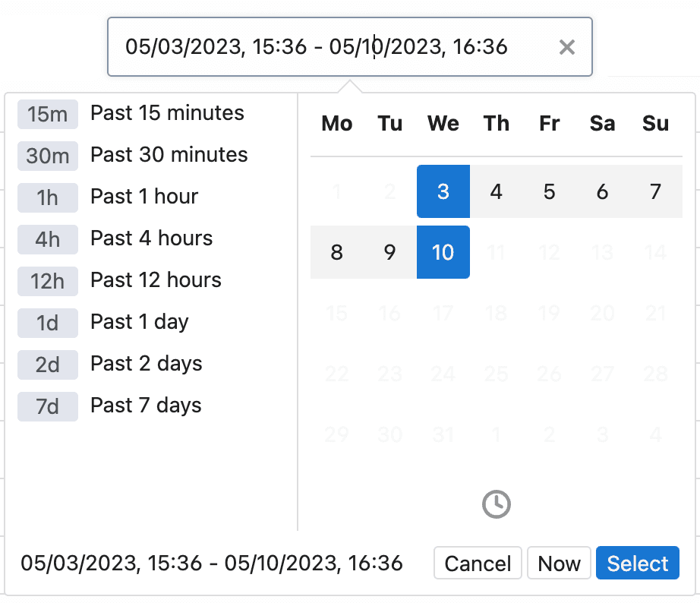Select the 15m quick range shortcut
Screen dimensions: 700x603
click(x=48, y=115)
